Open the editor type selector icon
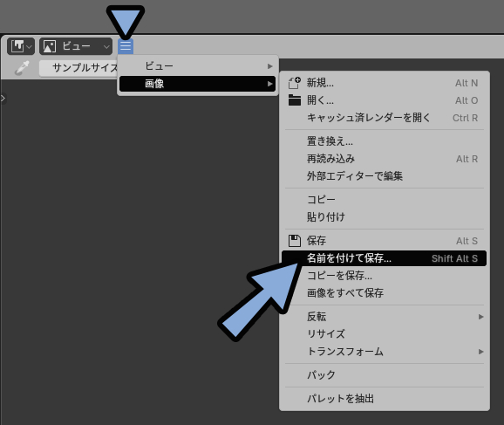504x425 pixels. tap(21, 46)
